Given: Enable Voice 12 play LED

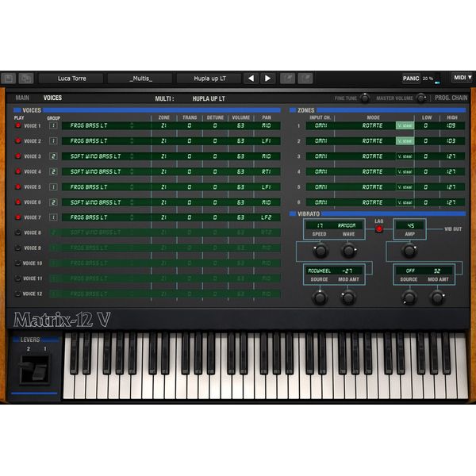Looking at the screenshot, I should (x=18, y=294).
